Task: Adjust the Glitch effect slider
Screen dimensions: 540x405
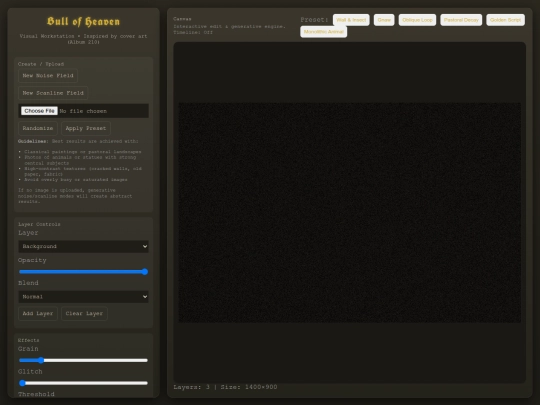Action: 83,383
